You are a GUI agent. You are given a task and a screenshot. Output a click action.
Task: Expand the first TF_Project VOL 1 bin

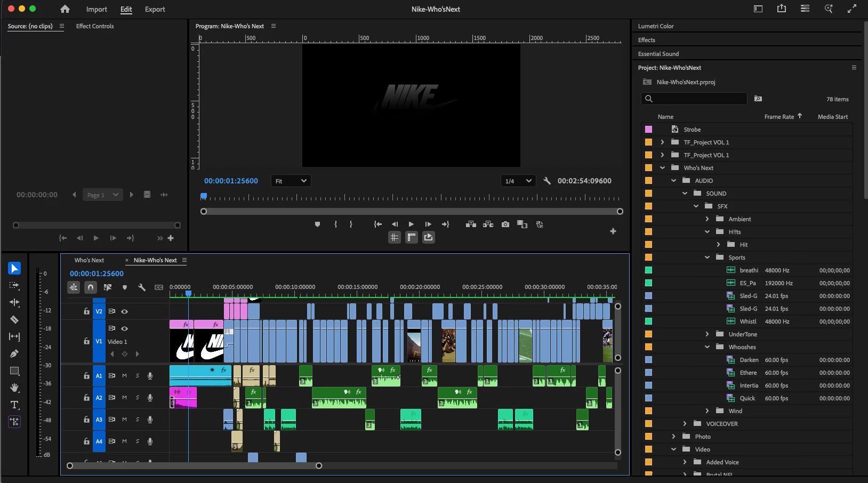click(662, 142)
